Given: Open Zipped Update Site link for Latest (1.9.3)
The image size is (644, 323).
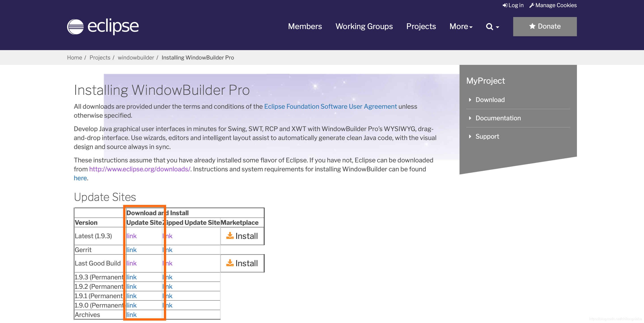Looking at the screenshot, I should click(x=167, y=236).
